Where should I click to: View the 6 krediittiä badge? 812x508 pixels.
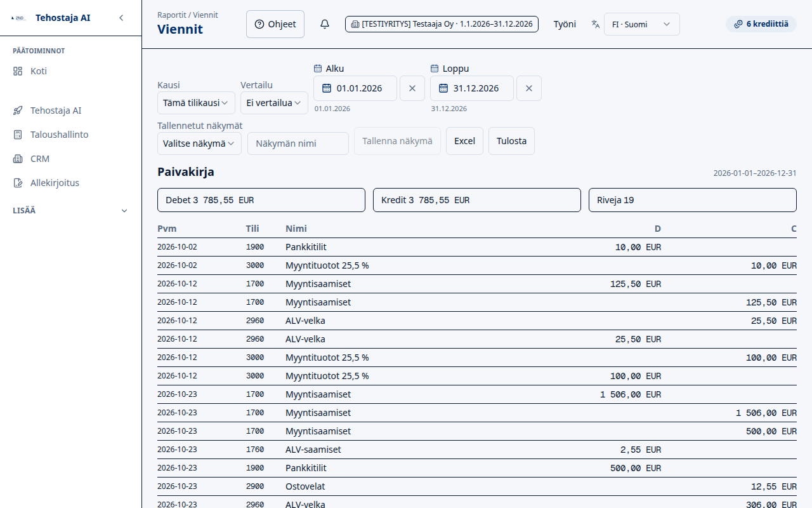tap(761, 24)
